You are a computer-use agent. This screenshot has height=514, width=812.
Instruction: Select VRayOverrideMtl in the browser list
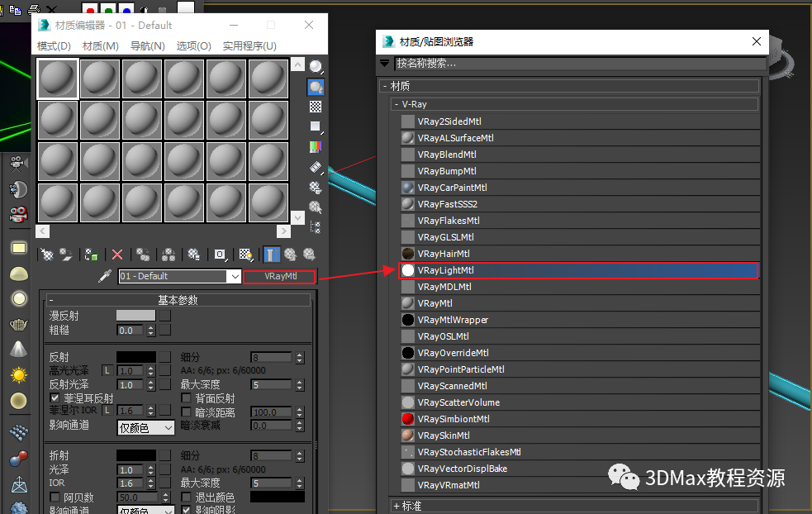pyautogui.click(x=580, y=353)
